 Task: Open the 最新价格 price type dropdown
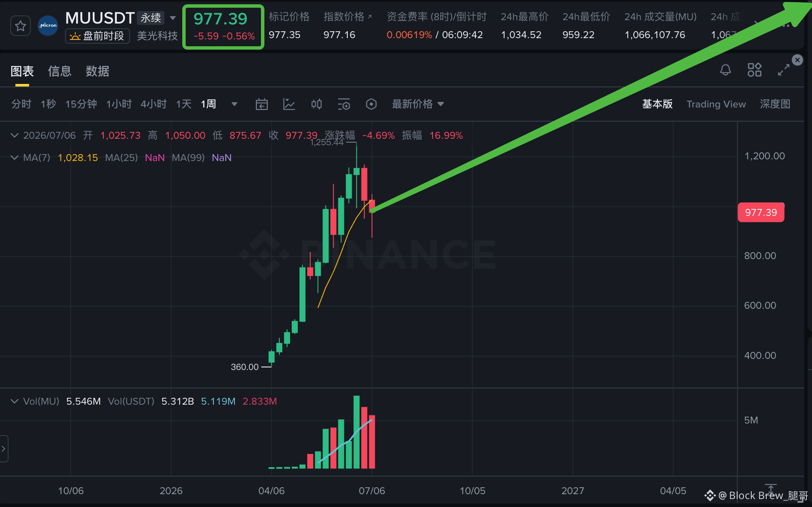click(418, 104)
